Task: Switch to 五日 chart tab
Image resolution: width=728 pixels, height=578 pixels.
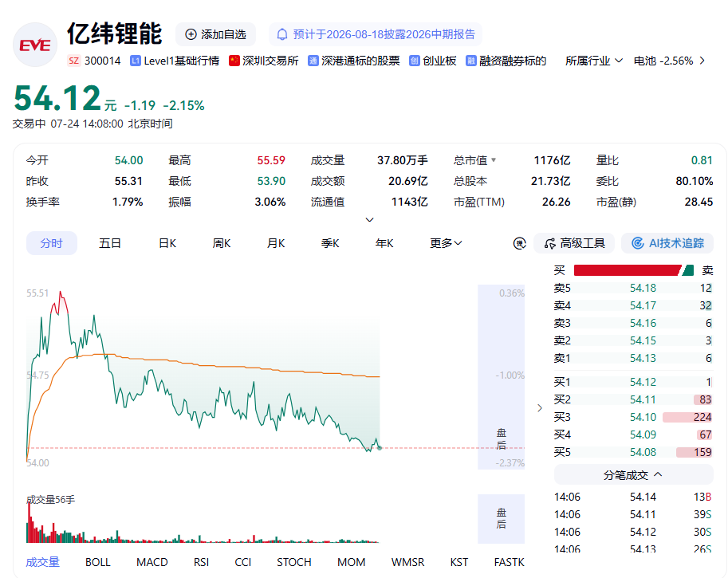Action: point(110,243)
